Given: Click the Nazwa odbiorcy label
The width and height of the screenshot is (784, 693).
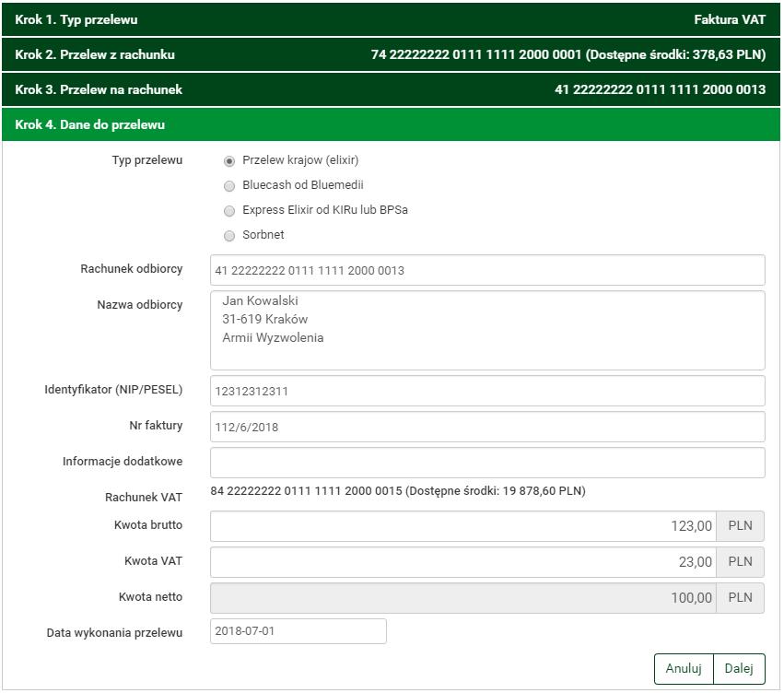Looking at the screenshot, I should 139,305.
